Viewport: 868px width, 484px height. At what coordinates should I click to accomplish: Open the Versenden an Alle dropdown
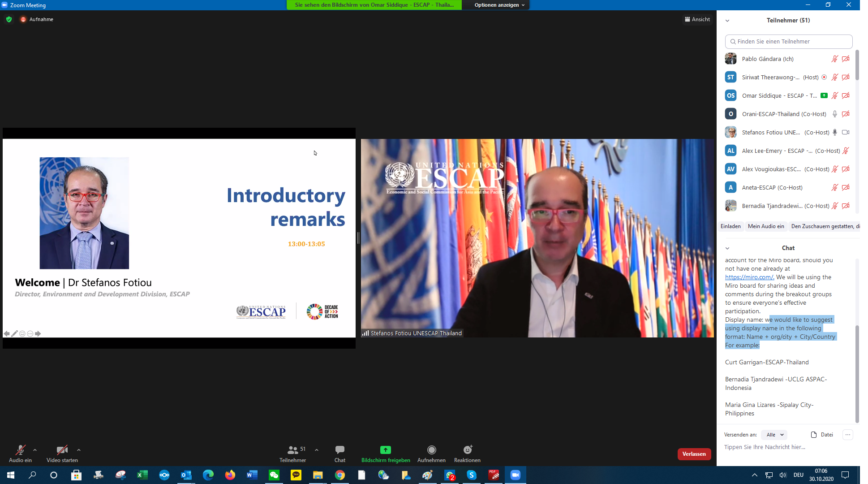click(774, 435)
